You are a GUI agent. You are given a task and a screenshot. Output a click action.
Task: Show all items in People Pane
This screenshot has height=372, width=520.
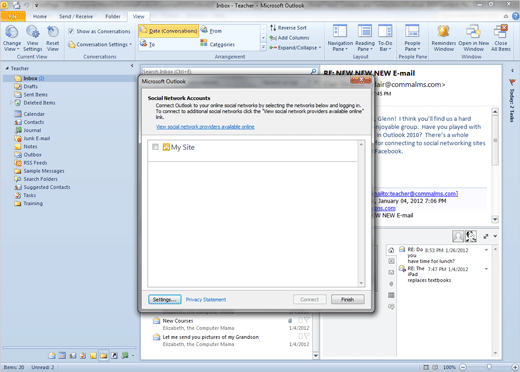tap(391, 250)
